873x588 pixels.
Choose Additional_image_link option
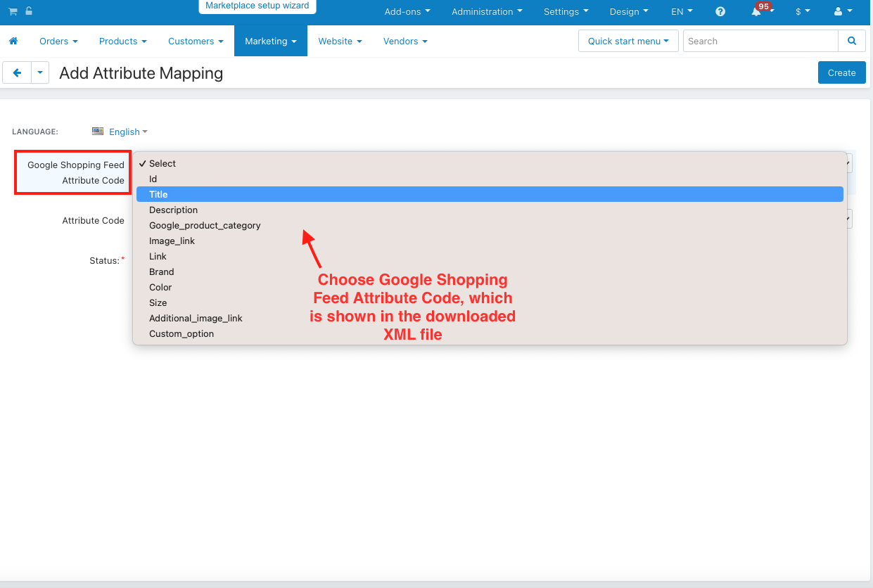(x=490, y=318)
